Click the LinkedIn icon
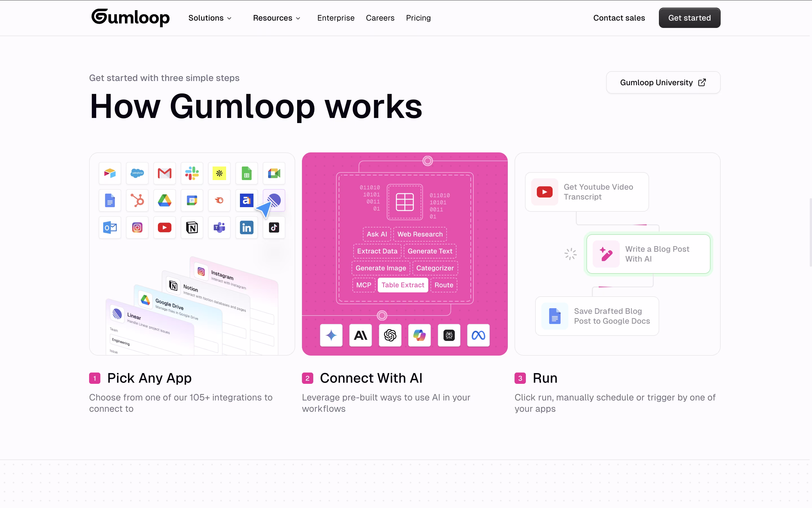The height and width of the screenshot is (508, 812). [x=247, y=228]
